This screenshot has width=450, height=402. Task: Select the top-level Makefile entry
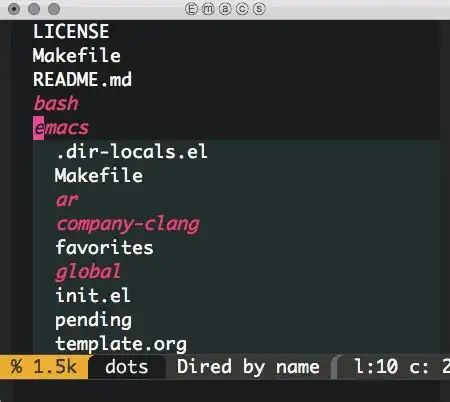pos(77,55)
